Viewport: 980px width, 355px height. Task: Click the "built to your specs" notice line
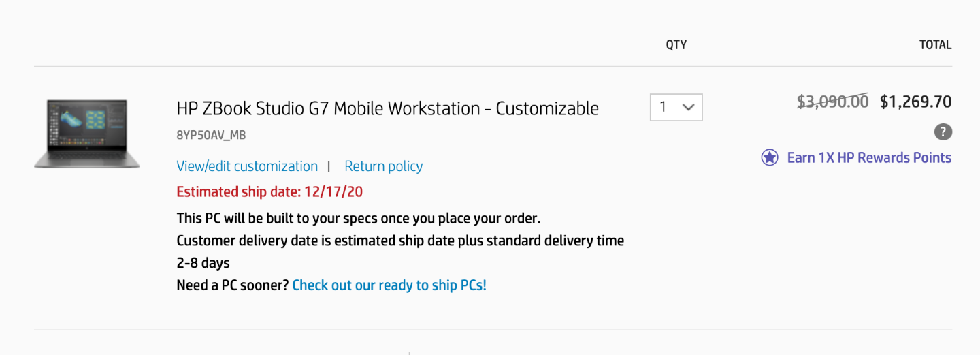(x=359, y=219)
